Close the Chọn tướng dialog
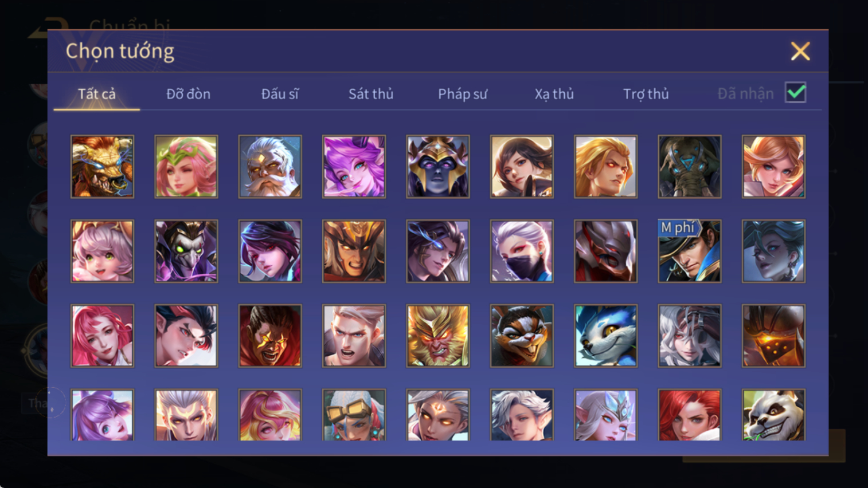This screenshot has width=868, height=488. (x=800, y=51)
